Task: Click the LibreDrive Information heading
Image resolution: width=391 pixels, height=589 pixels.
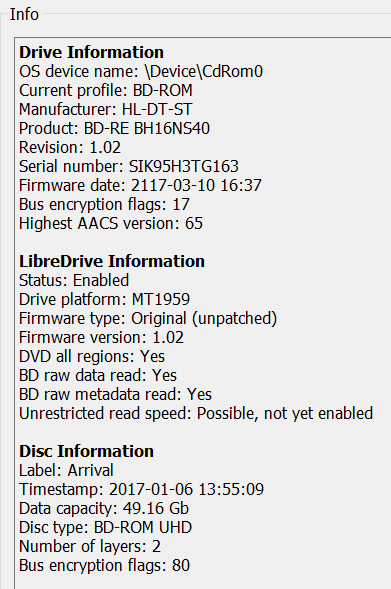Action: tap(112, 261)
